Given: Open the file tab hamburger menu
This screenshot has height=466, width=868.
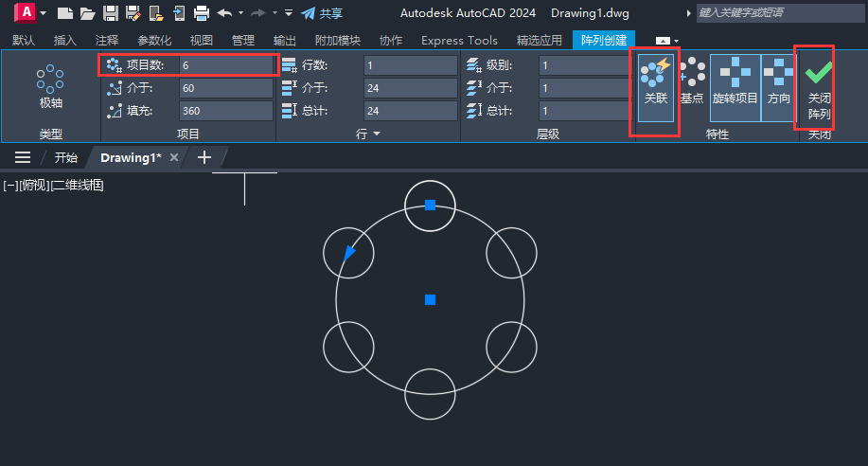Looking at the screenshot, I should point(23,157).
